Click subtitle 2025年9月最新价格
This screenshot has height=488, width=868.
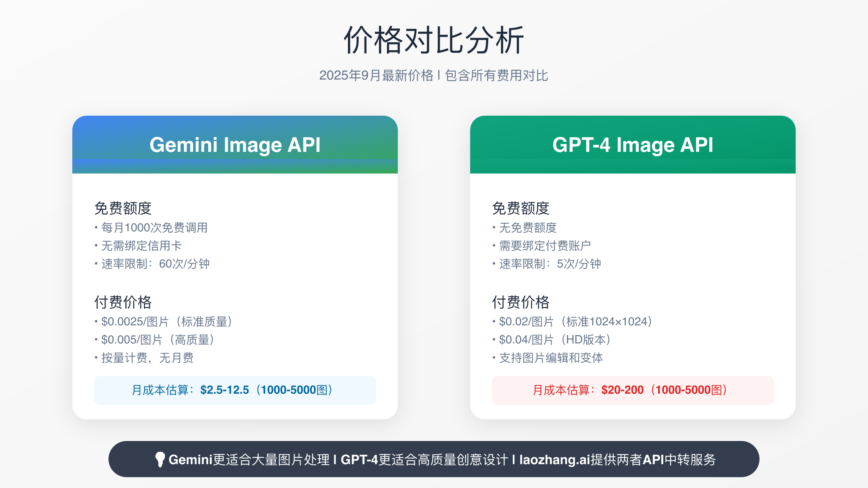pos(376,76)
